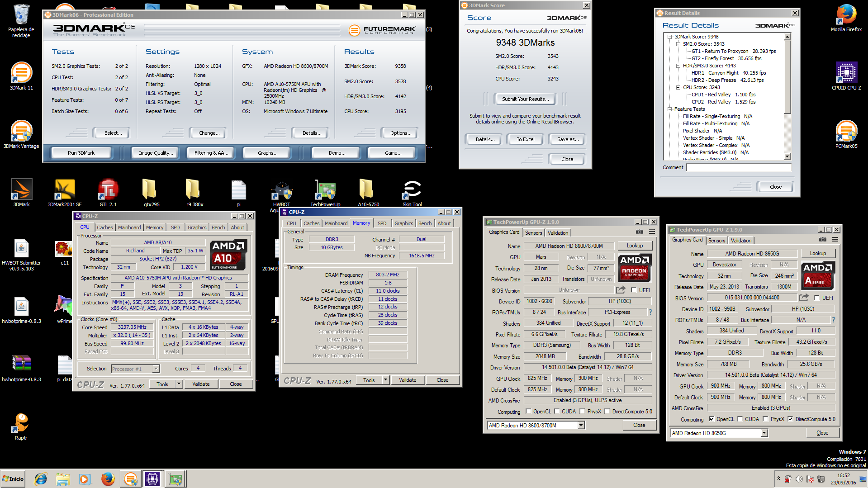
Task: Open GTL 2.1 desktop icon
Action: (x=108, y=193)
